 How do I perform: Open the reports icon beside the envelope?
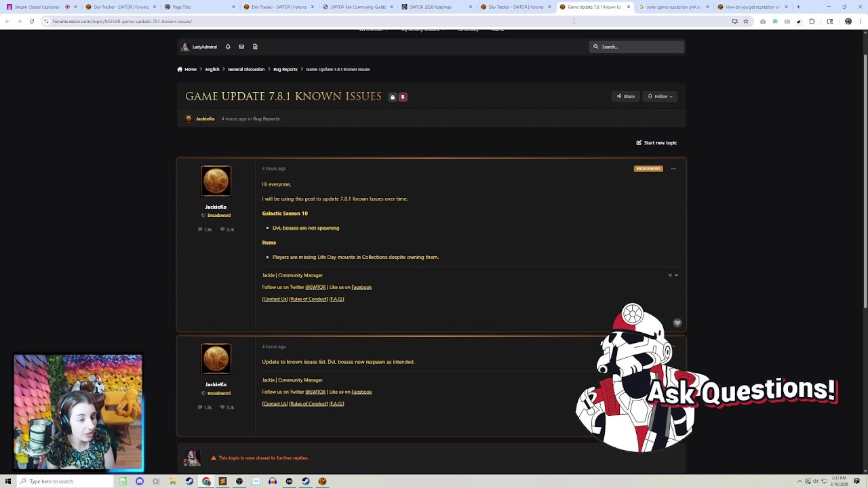point(255,47)
